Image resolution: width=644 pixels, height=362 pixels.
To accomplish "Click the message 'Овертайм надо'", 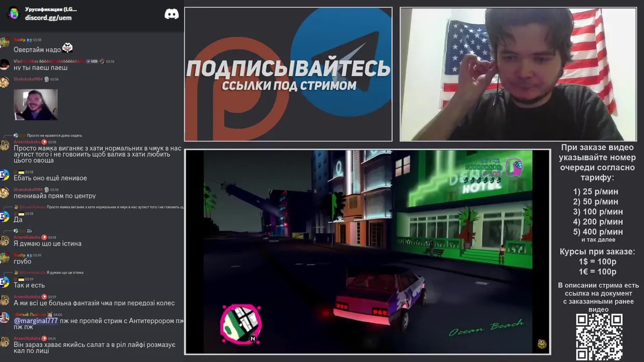I will pyautogui.click(x=37, y=50).
